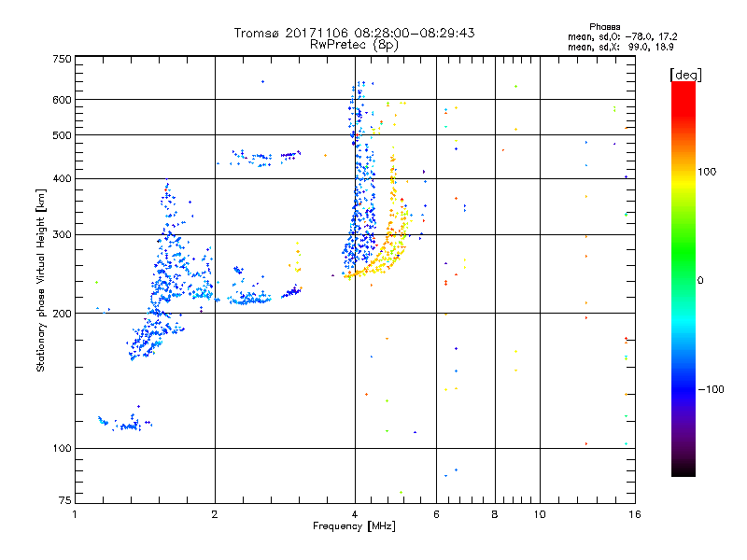Viewport: 747px width, 560px height.
Task: Click the y-axis '300' tick label
Action: click(62, 235)
